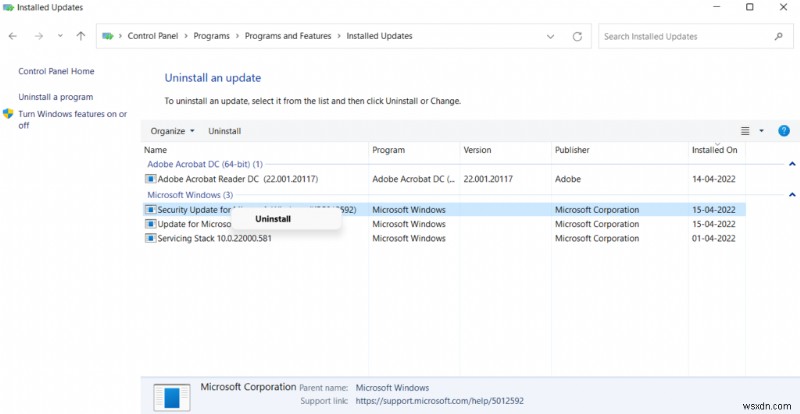Click the 01-04-2022 installed date
This screenshot has width=800, height=414.
[x=713, y=238]
